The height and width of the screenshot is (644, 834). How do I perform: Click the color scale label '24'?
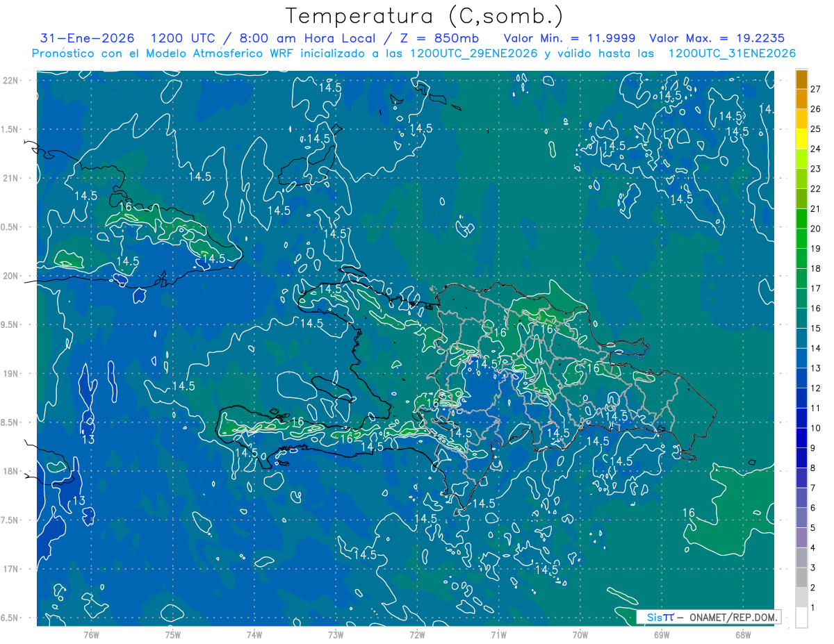point(816,149)
